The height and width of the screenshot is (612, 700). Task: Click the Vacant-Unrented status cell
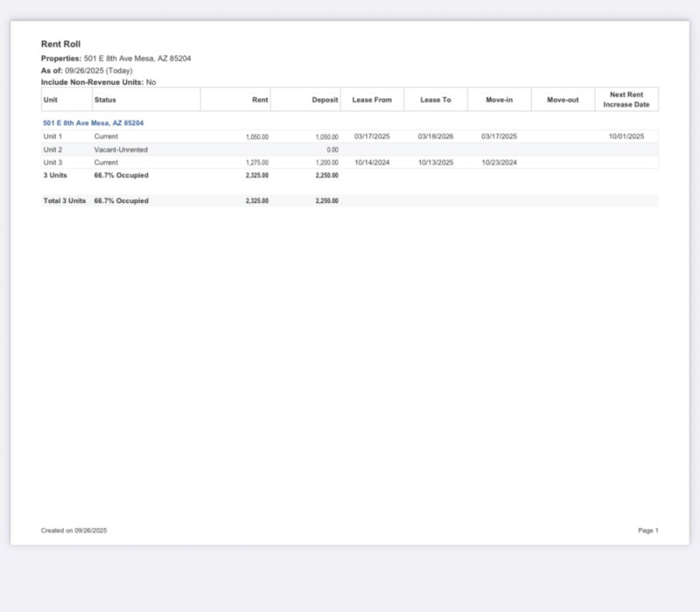[121, 150]
